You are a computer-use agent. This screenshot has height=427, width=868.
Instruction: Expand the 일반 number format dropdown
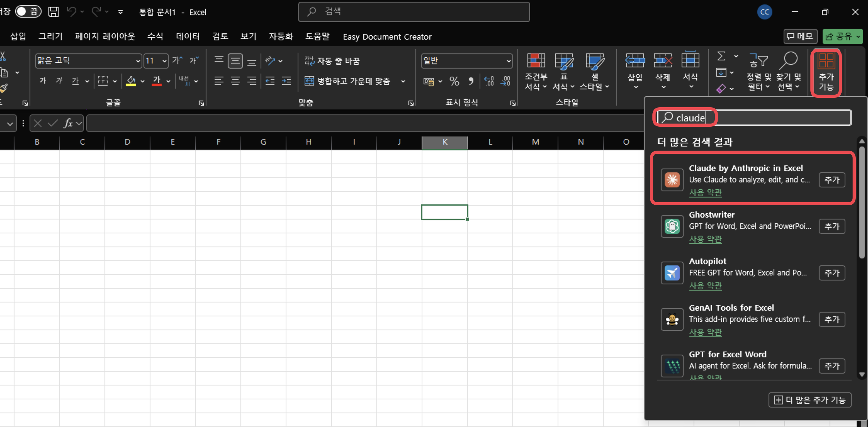point(508,61)
